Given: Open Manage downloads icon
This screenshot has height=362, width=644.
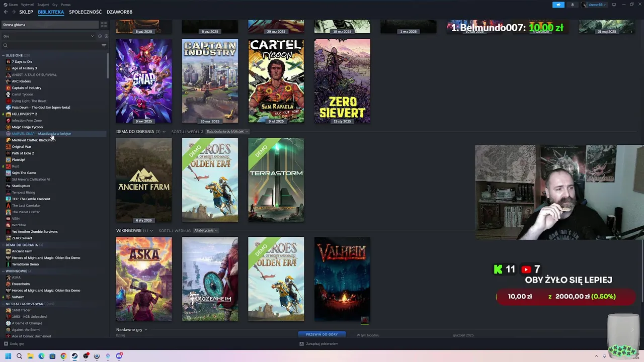Looking at the screenshot, I should tap(301, 344).
